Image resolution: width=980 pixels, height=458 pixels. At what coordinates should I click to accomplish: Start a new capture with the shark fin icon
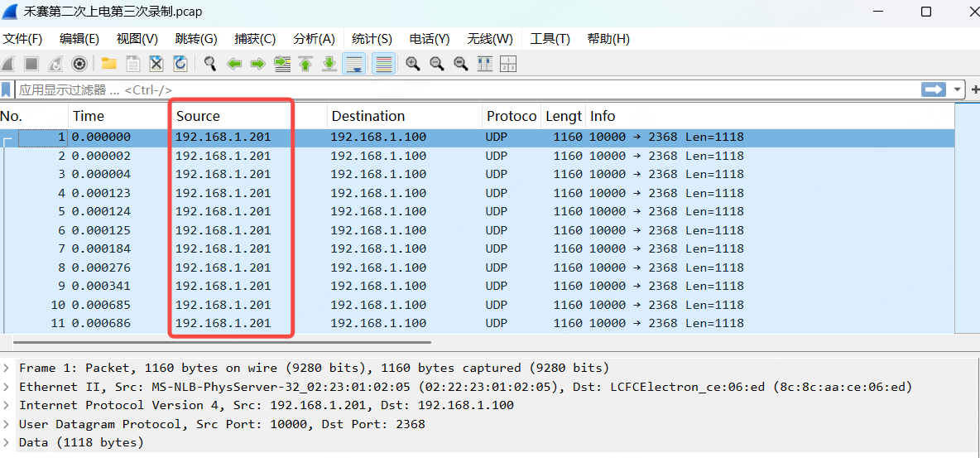pyautogui.click(x=9, y=64)
